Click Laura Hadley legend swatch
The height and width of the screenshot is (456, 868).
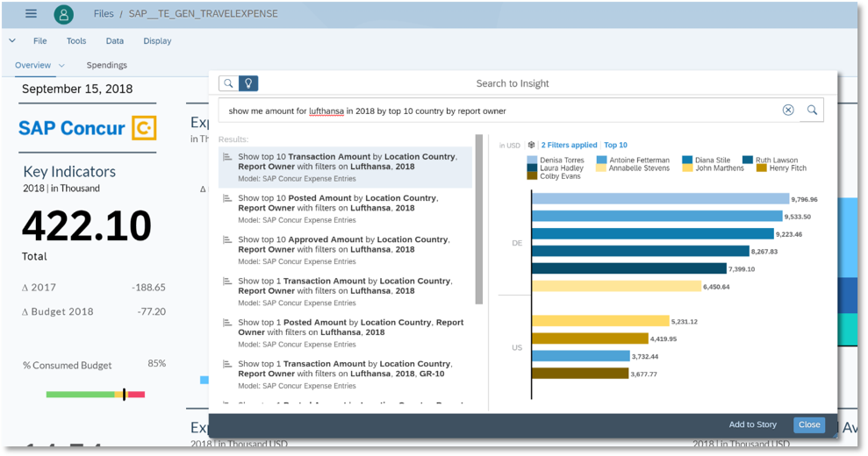(x=532, y=167)
